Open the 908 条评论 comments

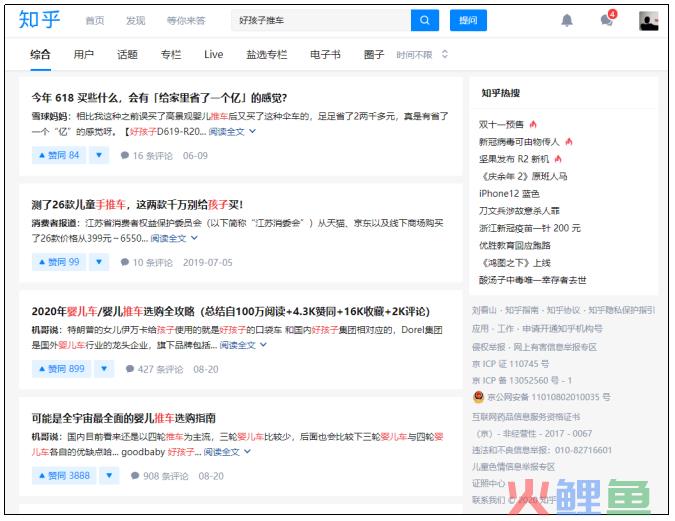[x=160, y=476]
